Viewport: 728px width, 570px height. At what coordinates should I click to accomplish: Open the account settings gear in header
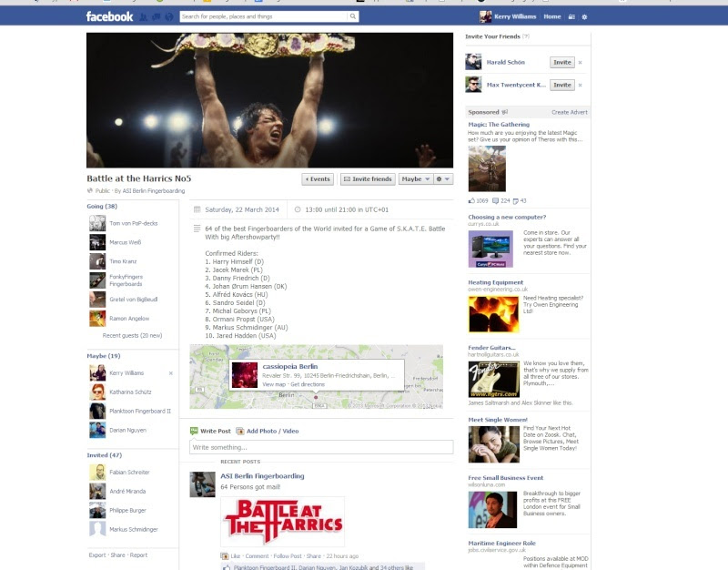(584, 16)
